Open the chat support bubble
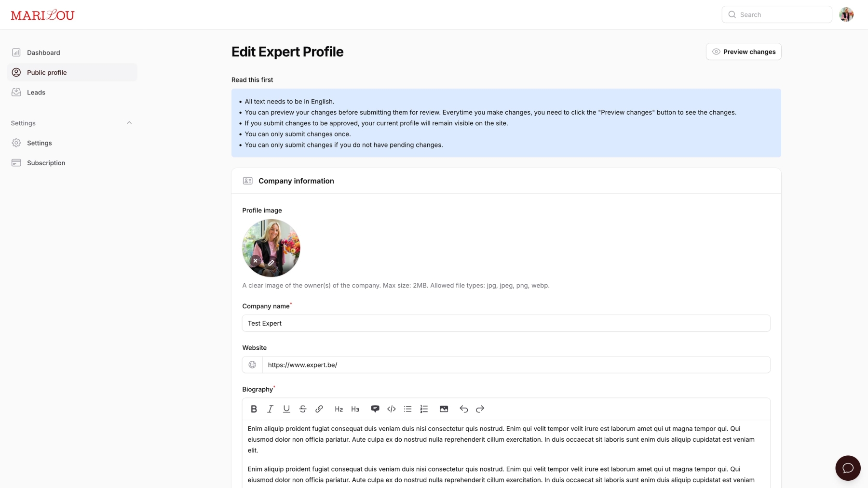The width and height of the screenshot is (868, 488). 847,468
